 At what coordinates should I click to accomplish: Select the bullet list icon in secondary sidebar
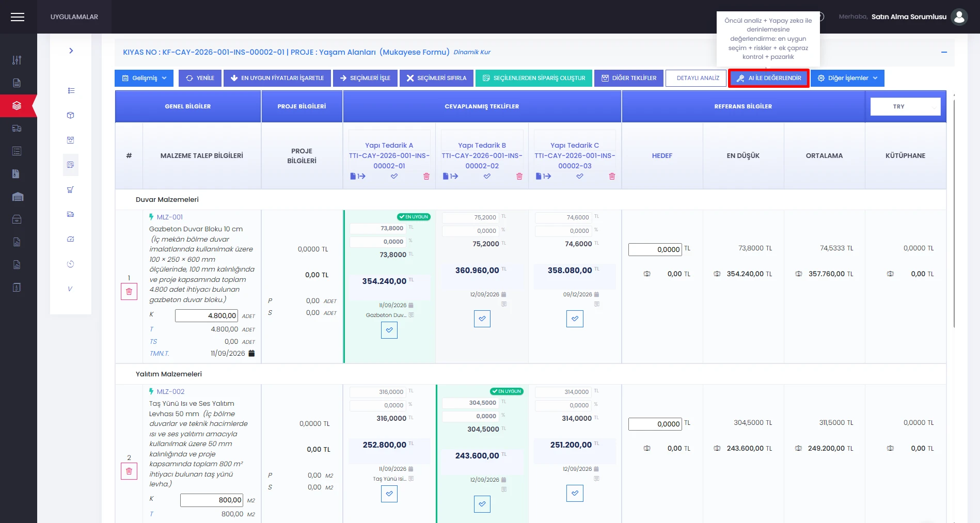(71, 90)
